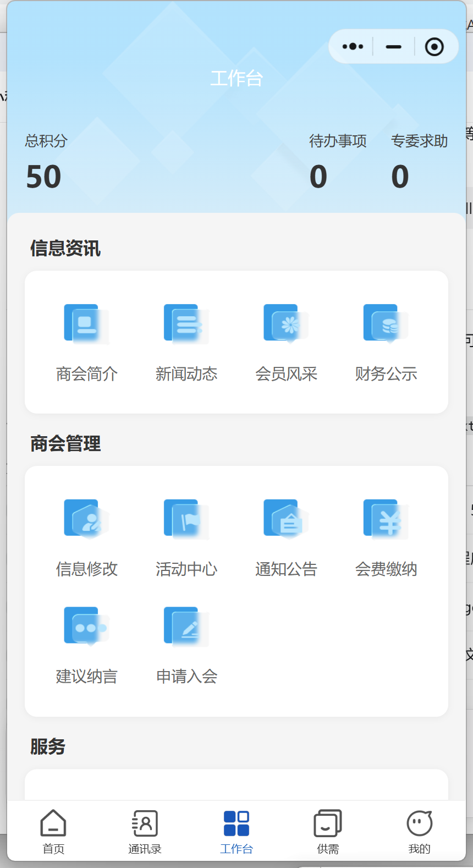Select the 工作台 workbench tab
This screenshot has height=868, width=473.
point(237,832)
